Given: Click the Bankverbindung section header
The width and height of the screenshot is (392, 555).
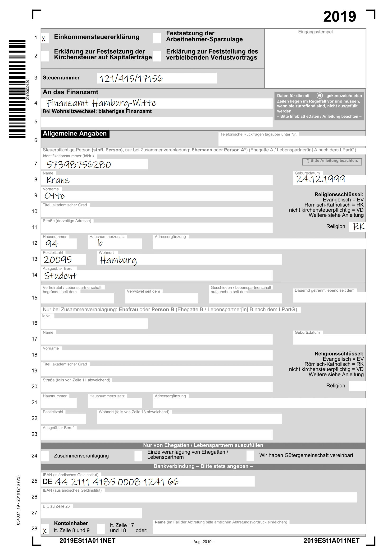Looking at the screenshot, I should pos(203,466).
